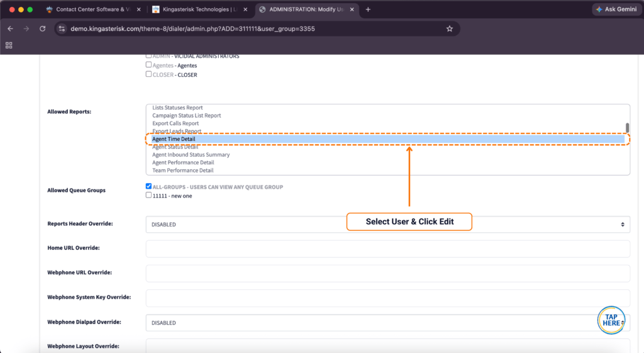Screen dimensions: 644x353
Task: Click the red macOS close window button
Action: [12, 9]
